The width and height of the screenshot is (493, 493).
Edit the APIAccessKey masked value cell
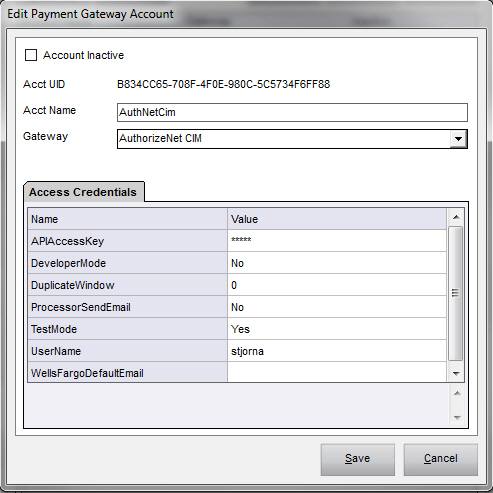click(337, 241)
